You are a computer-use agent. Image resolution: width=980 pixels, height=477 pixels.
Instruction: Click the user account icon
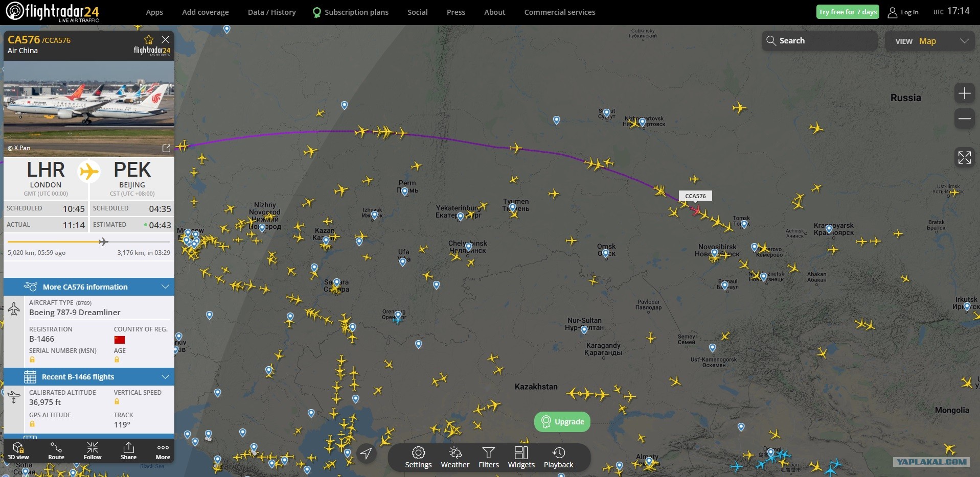coord(893,12)
